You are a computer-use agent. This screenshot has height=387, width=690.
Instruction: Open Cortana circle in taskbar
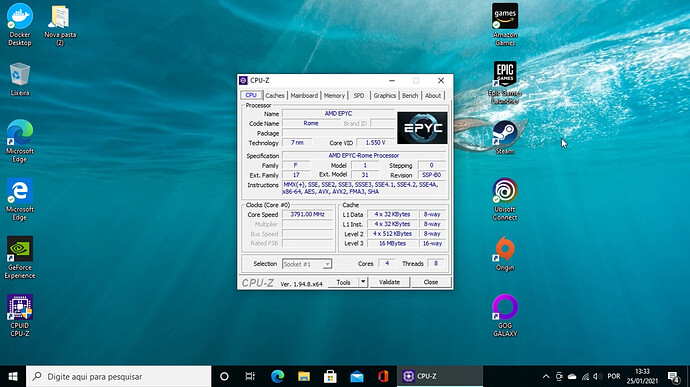tap(224, 376)
